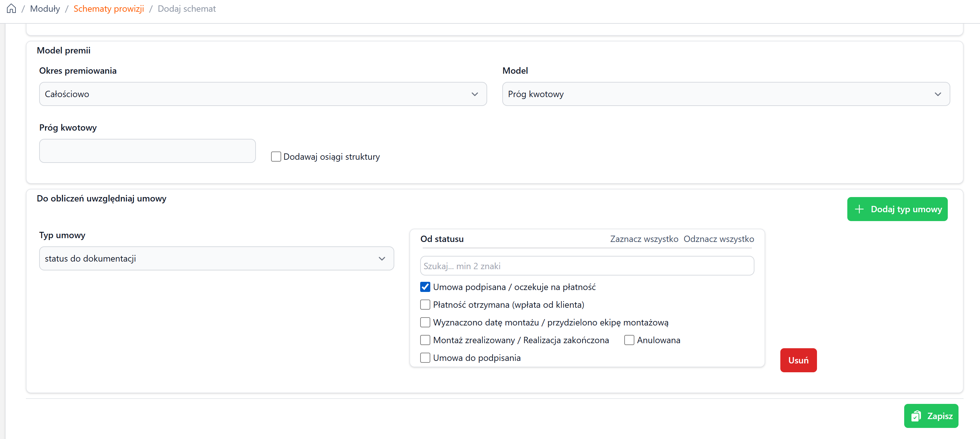Uncheck Umowa podpisana / oczekuje na płatność
Viewport: 980px width, 439px height.
tap(425, 287)
